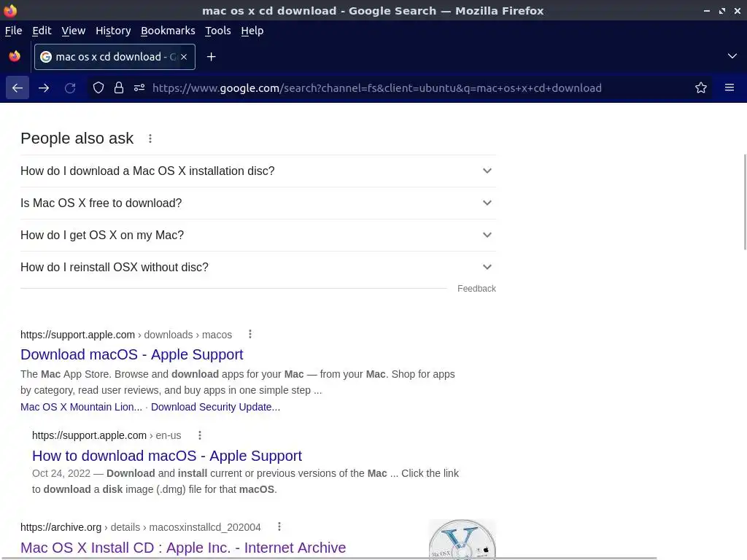Click the vertical page scrollbar
Screen dimensions: 747x560
point(745,202)
